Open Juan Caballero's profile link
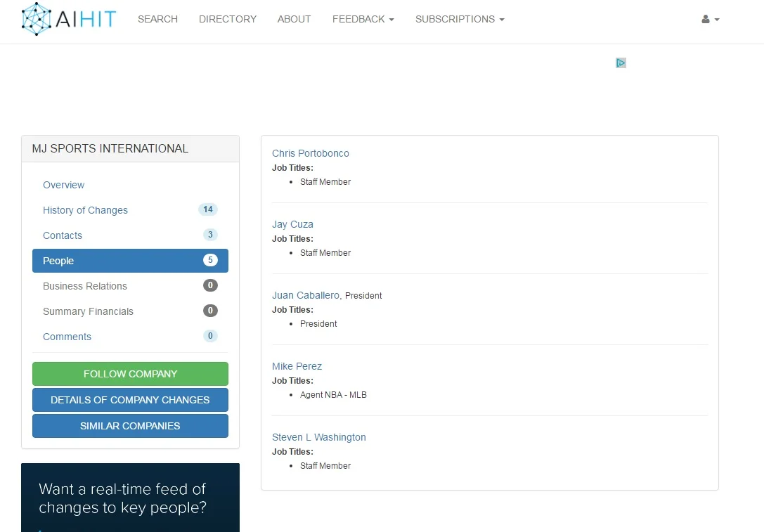Image resolution: width=764 pixels, height=532 pixels. coord(306,296)
